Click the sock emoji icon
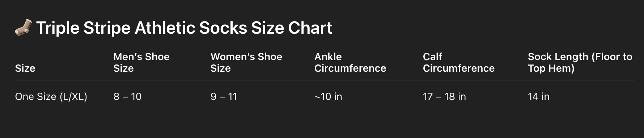The image size is (644, 138). pos(23,28)
